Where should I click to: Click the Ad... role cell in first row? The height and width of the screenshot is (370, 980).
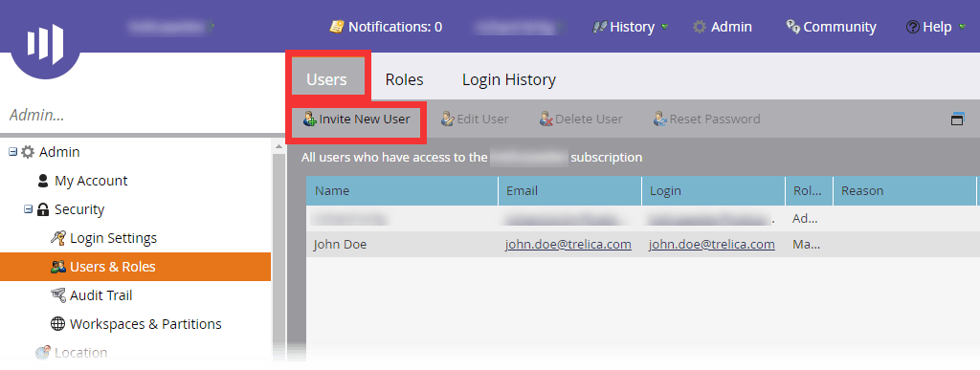click(x=804, y=219)
